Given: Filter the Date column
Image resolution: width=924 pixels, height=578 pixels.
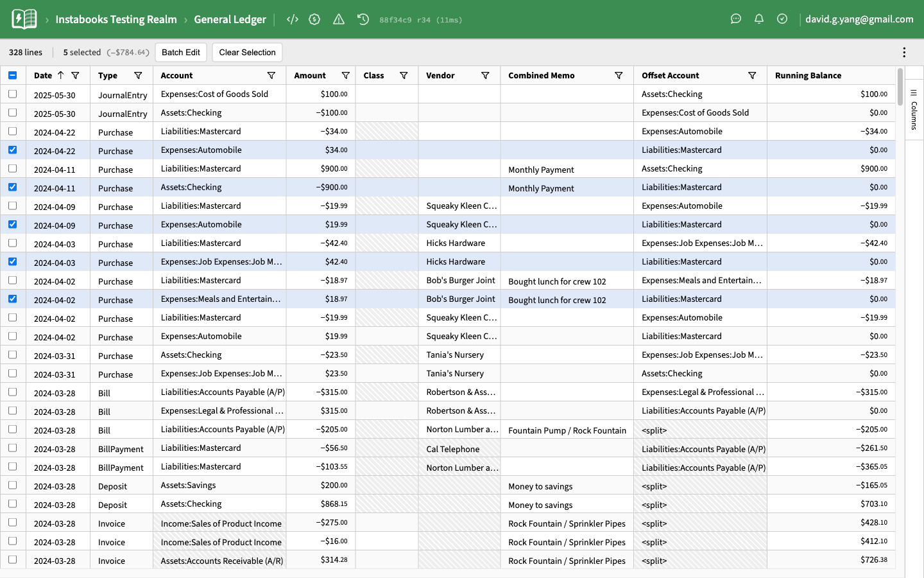Looking at the screenshot, I should 75,75.
